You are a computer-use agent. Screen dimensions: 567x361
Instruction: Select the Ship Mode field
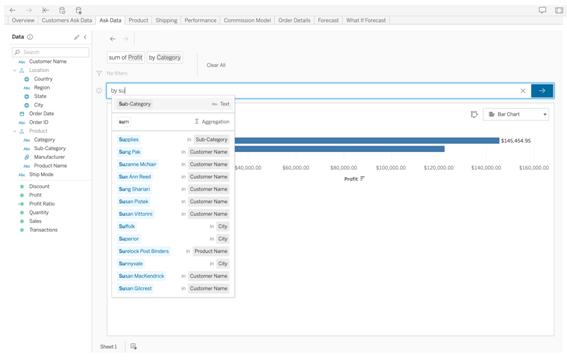pyautogui.click(x=41, y=174)
